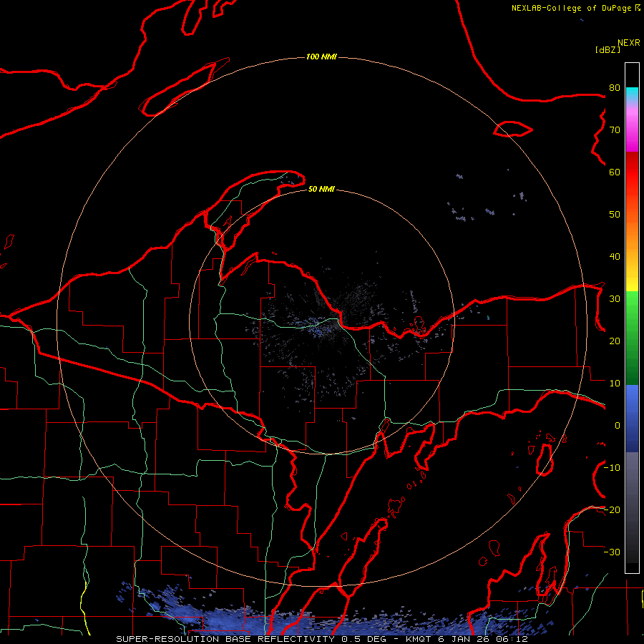Click the 0 value on the dBZ scale
644x644 pixels.
click(618, 426)
